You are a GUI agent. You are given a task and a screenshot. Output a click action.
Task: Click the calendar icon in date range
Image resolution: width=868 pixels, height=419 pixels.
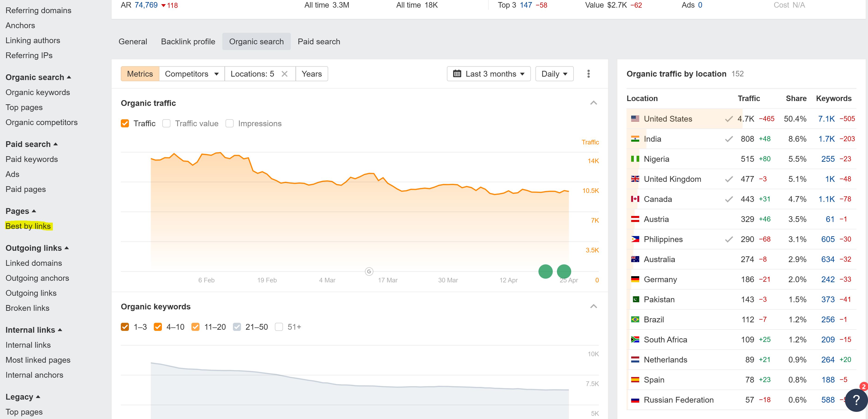coord(457,74)
